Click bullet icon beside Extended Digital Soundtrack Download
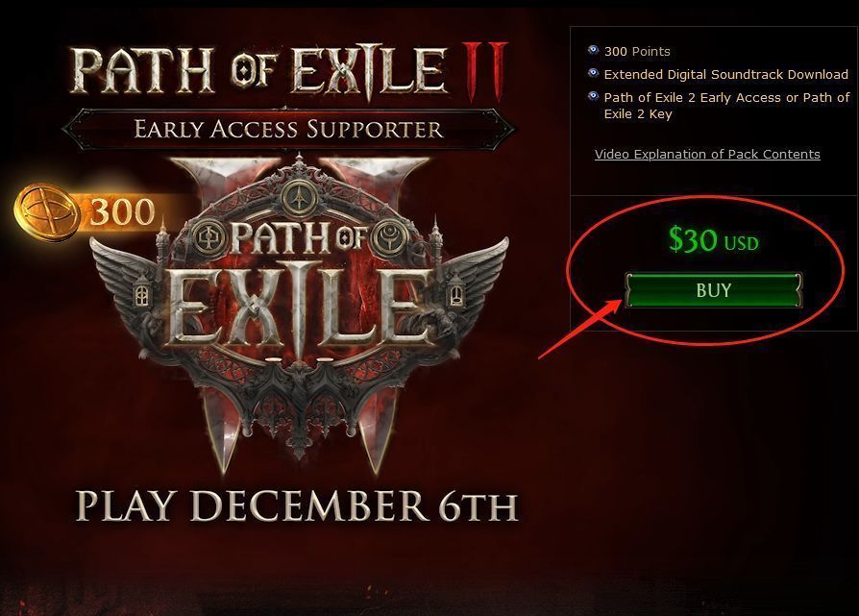This screenshot has height=616, width=859. pos(593,73)
